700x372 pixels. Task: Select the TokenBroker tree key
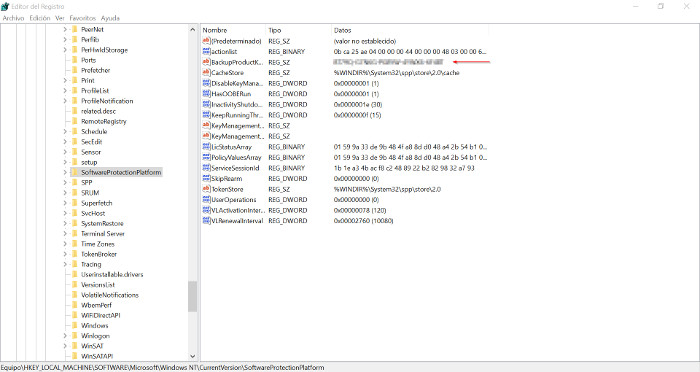pyautogui.click(x=99, y=254)
